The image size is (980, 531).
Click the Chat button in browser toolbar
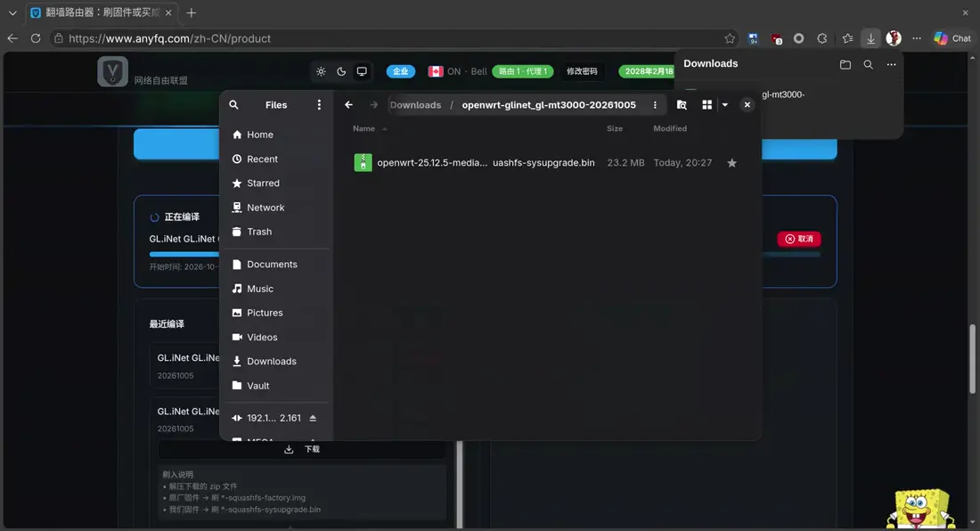pyautogui.click(x=953, y=38)
